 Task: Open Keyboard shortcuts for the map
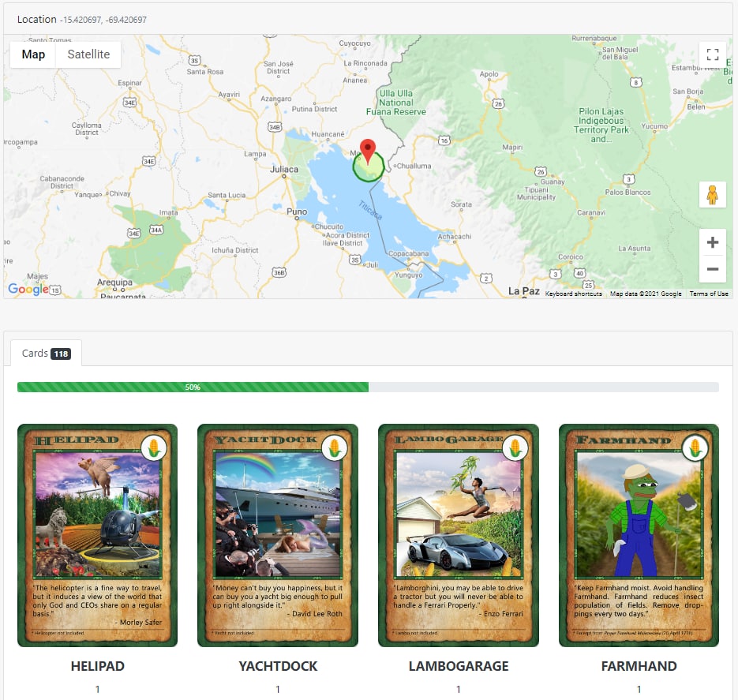click(573, 294)
